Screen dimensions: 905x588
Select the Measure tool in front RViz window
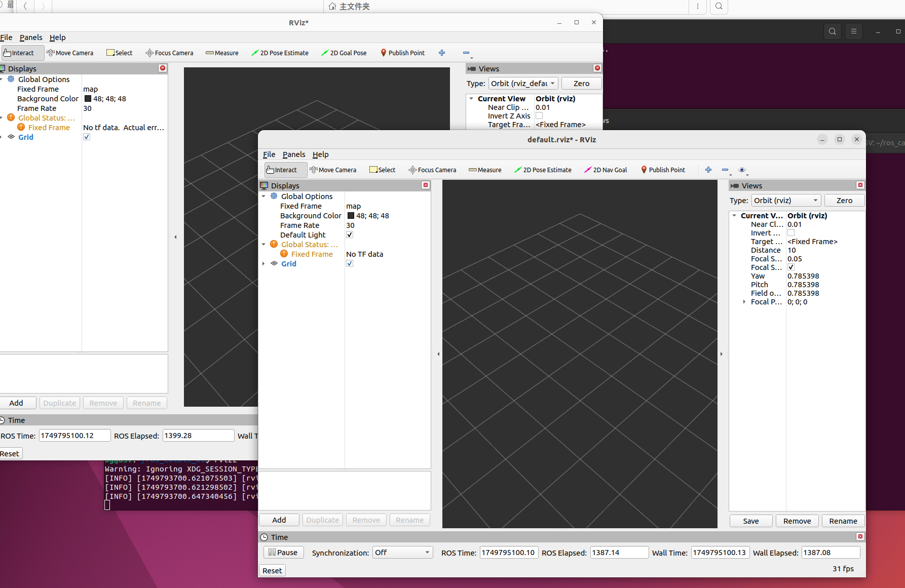coord(485,170)
